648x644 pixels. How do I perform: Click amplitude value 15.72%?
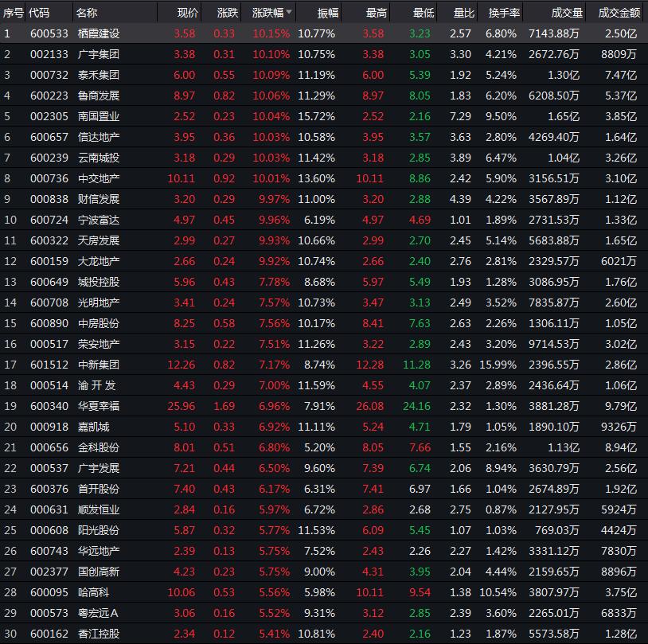pos(316,116)
